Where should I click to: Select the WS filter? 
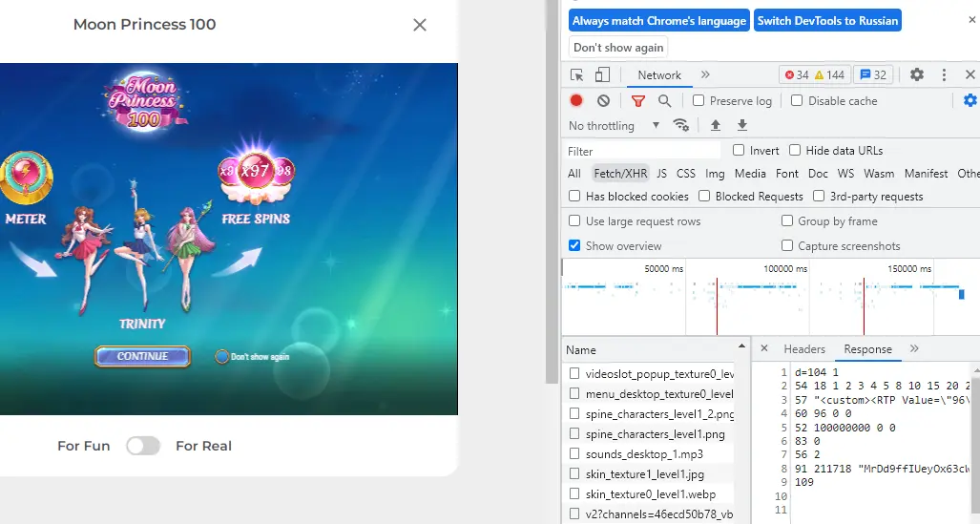pos(845,174)
